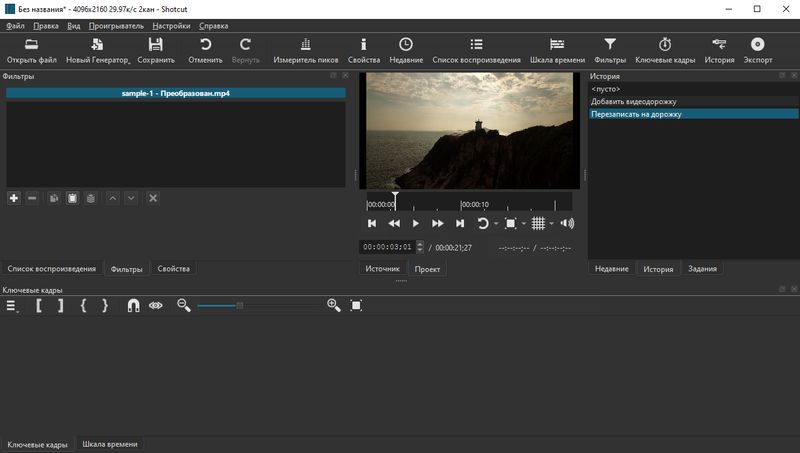Click the add filter plus button
This screenshot has height=453, width=800.
coord(14,198)
